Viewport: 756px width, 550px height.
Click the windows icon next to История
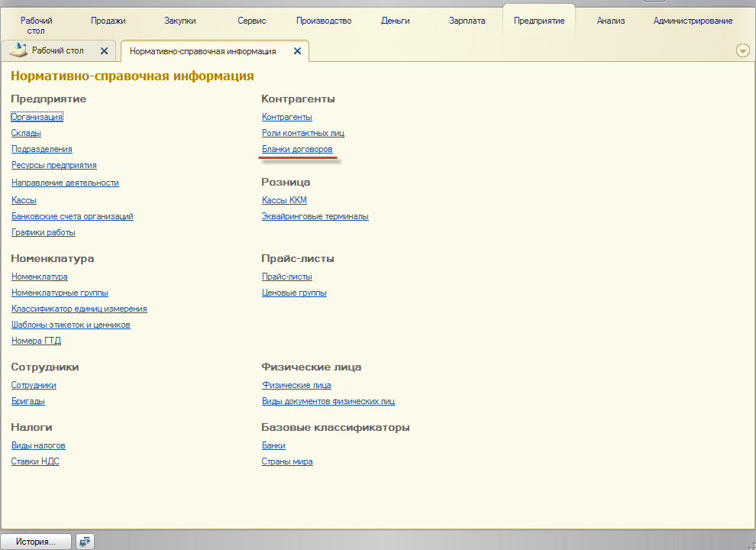85,542
